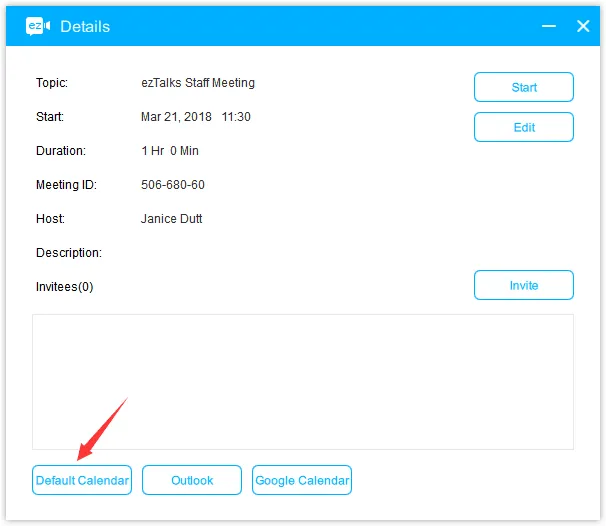Click the topic text ezTalks Staff Meeting

pyautogui.click(x=198, y=83)
